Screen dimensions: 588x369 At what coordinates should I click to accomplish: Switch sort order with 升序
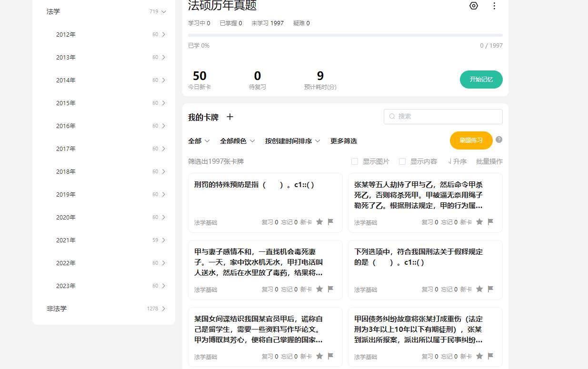click(x=457, y=161)
